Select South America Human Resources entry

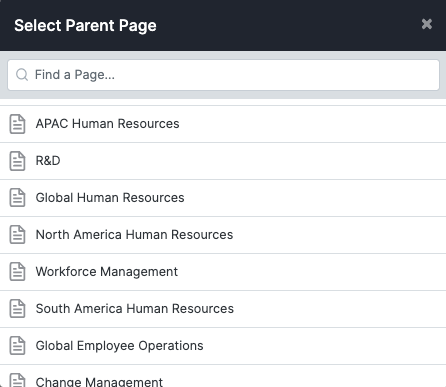223,309
